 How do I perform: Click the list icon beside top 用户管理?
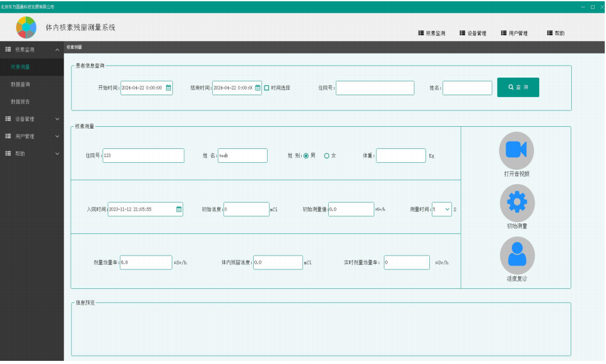pos(504,33)
